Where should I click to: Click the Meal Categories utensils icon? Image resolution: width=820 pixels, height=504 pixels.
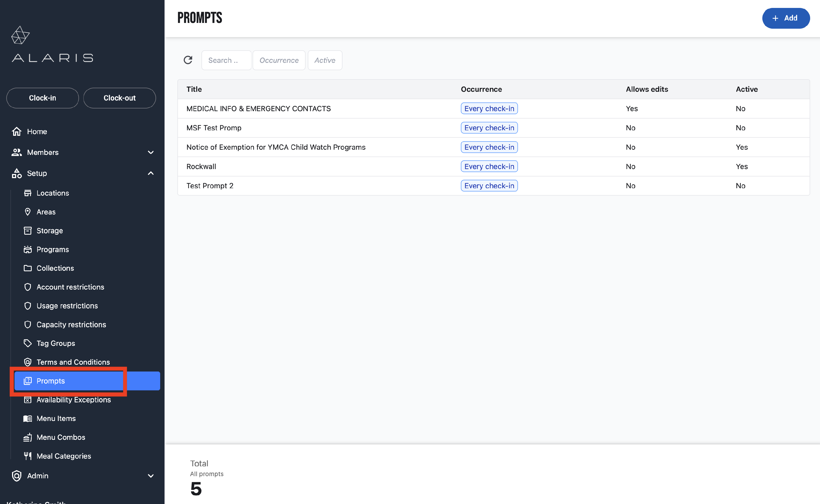point(28,456)
